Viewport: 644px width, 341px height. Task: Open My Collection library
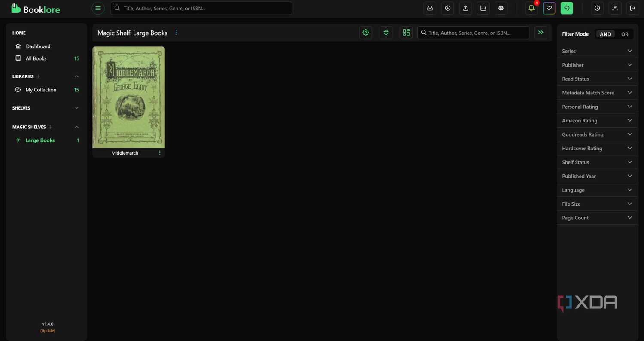tap(46, 90)
